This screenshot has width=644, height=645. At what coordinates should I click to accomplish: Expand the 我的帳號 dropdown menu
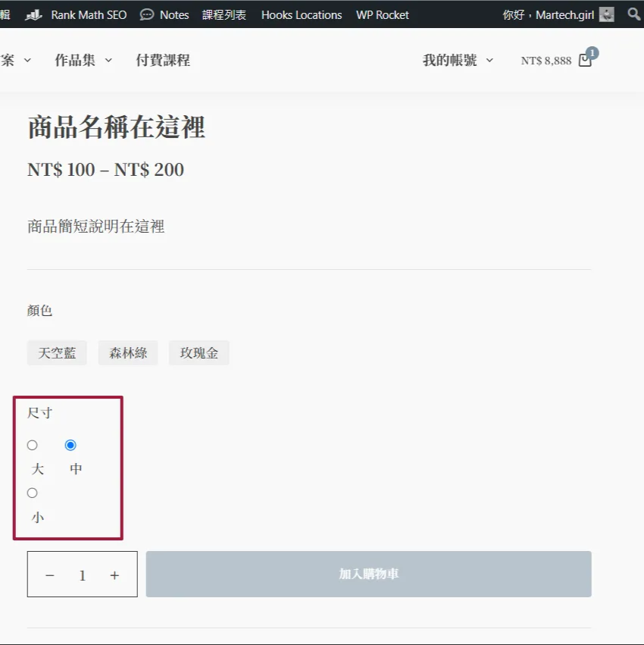click(455, 60)
